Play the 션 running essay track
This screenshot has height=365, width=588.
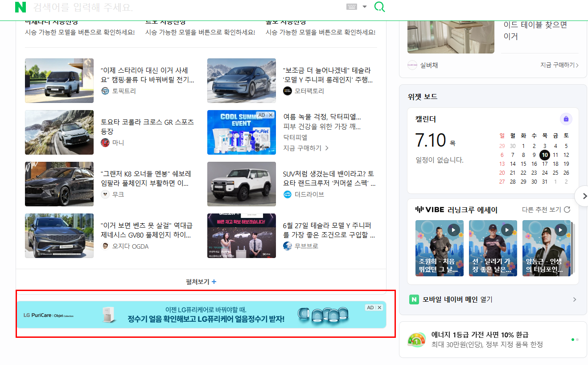point(507,230)
